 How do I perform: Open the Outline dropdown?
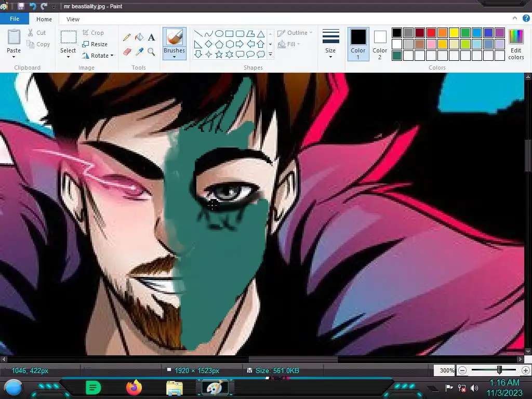coord(295,33)
